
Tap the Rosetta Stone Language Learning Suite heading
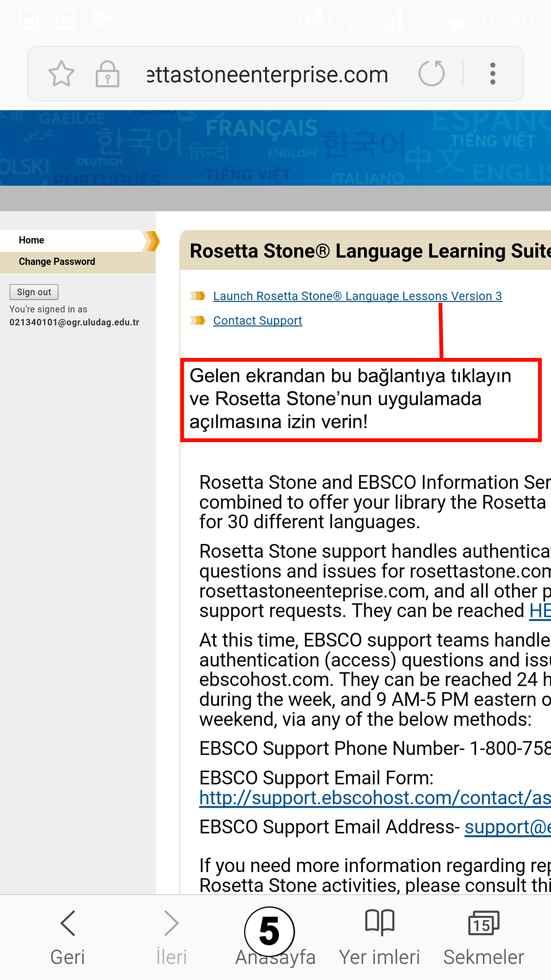(x=370, y=251)
